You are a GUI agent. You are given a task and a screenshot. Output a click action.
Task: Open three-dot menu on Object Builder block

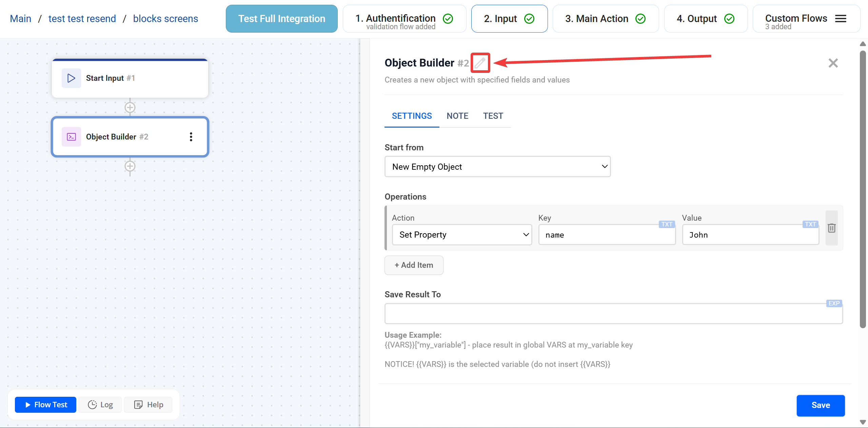click(191, 137)
